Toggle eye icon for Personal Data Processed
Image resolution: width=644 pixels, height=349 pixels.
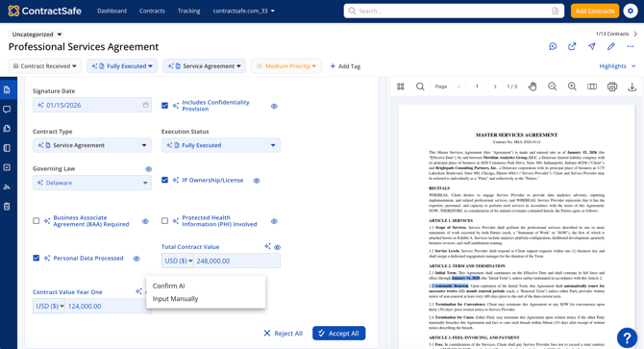pyautogui.click(x=136, y=259)
